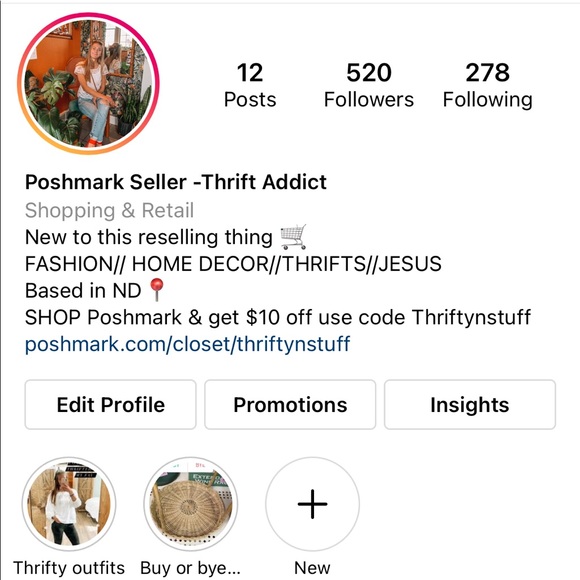Tap the Shopping & Retail category label
580x580 pixels.
tap(109, 210)
